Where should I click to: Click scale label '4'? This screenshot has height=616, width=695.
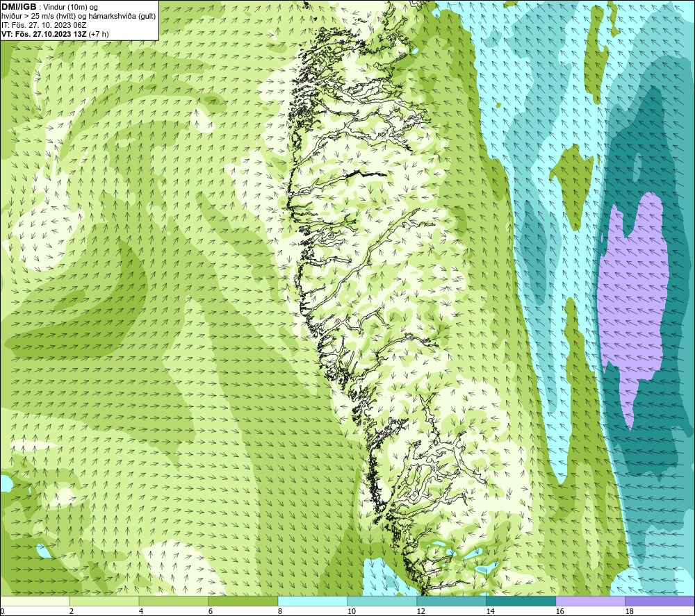click(141, 611)
